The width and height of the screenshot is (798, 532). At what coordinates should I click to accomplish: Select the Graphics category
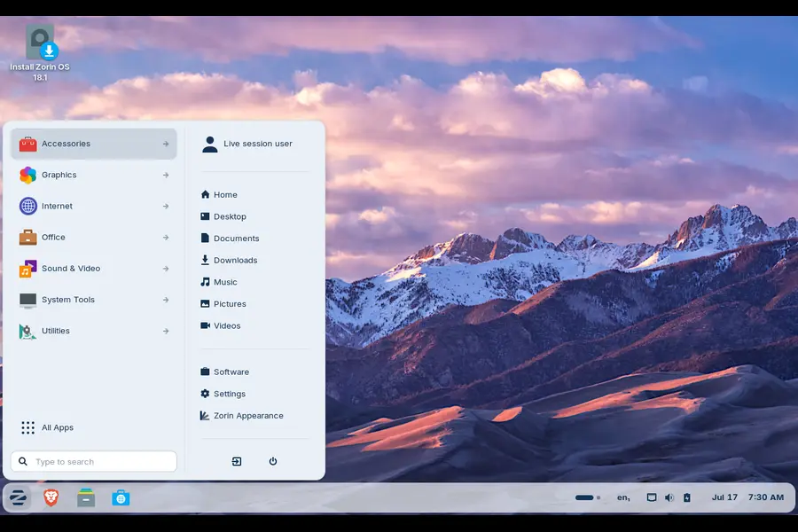(x=94, y=176)
